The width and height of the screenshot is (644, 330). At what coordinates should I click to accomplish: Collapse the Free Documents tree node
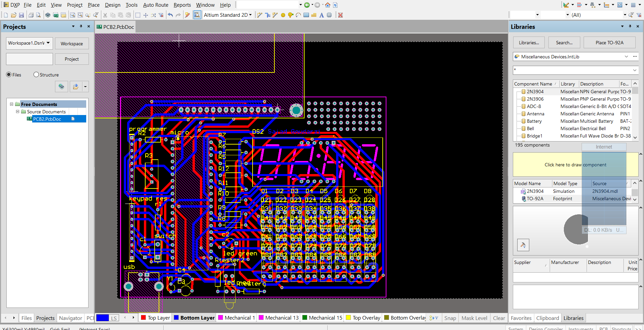click(11, 104)
